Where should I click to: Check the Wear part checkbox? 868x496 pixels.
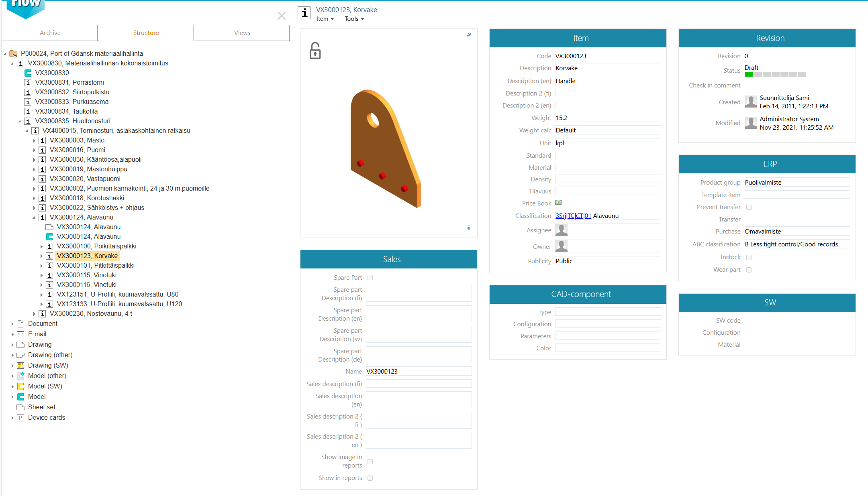749,270
